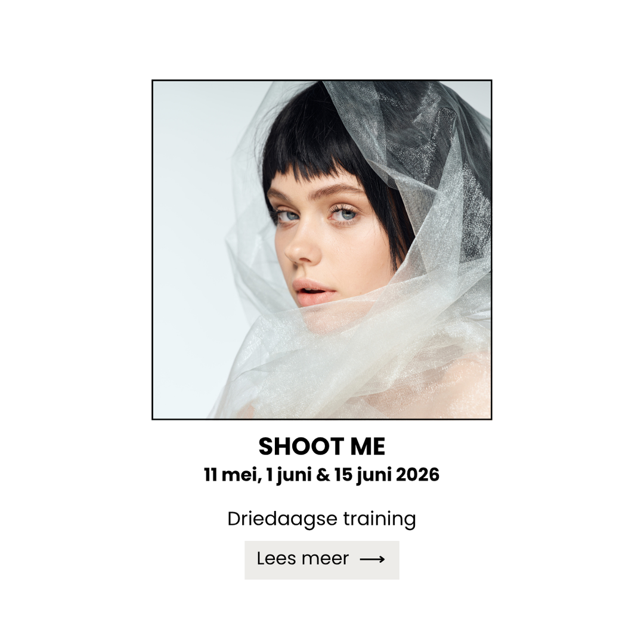The image size is (644, 644).
Task: Click the year '2026' in the dates
Action: [x=417, y=475]
